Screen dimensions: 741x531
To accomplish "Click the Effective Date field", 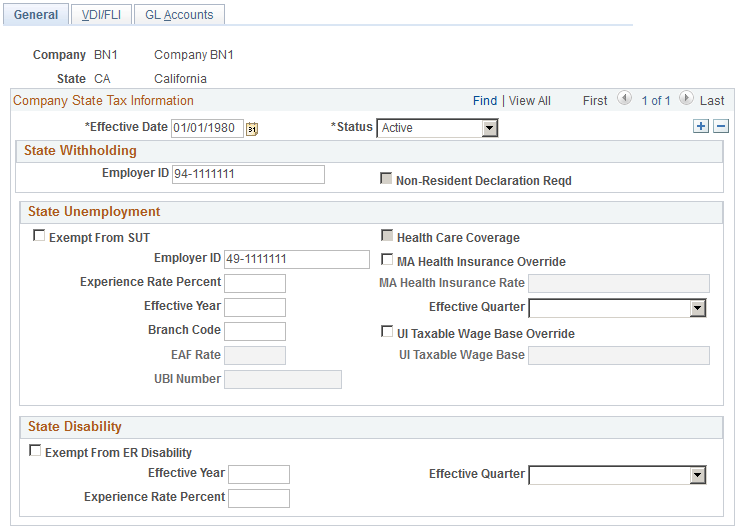I will pyautogui.click(x=207, y=128).
